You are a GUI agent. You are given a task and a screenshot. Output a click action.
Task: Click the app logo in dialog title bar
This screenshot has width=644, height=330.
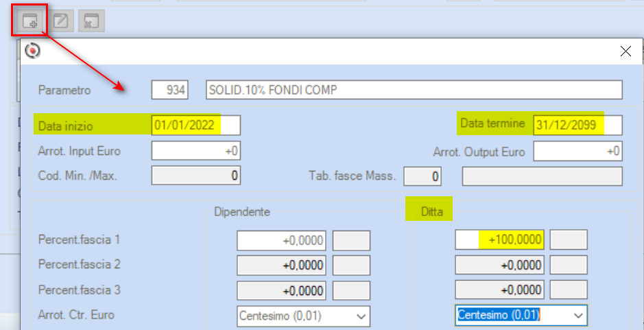[32, 51]
